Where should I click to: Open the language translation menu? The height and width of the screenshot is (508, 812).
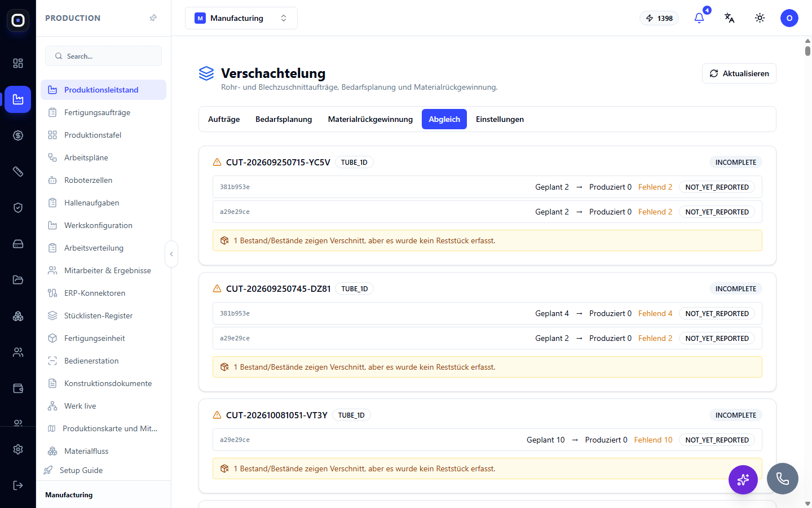pyautogui.click(x=729, y=18)
